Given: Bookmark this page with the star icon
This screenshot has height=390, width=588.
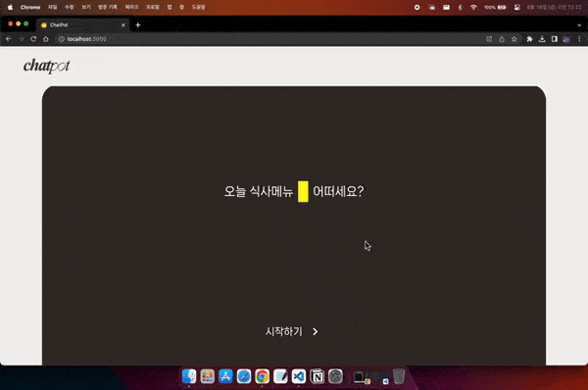Looking at the screenshot, I should [514, 39].
